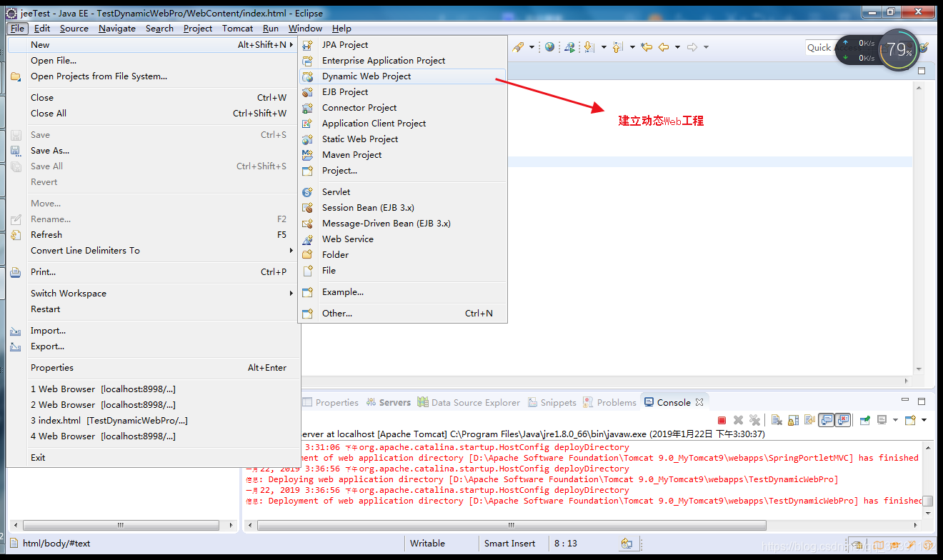This screenshot has width=943, height=560.
Task: Click status bar icon beside cursor position
Action: tap(627, 544)
